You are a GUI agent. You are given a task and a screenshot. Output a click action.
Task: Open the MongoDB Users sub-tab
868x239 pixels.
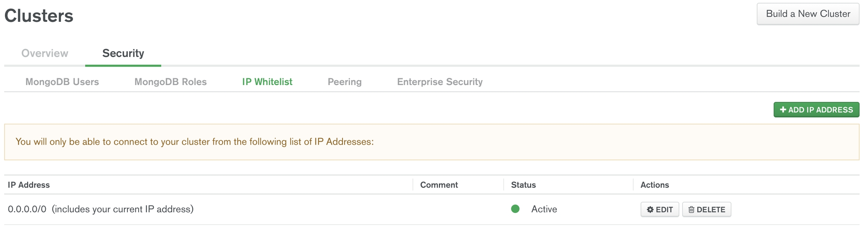[x=62, y=82]
